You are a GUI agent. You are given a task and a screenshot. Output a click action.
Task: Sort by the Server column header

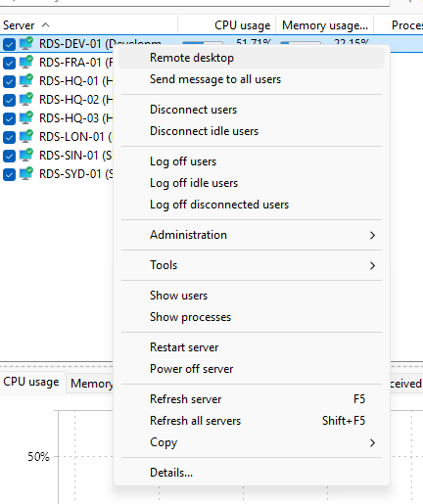(x=89, y=25)
